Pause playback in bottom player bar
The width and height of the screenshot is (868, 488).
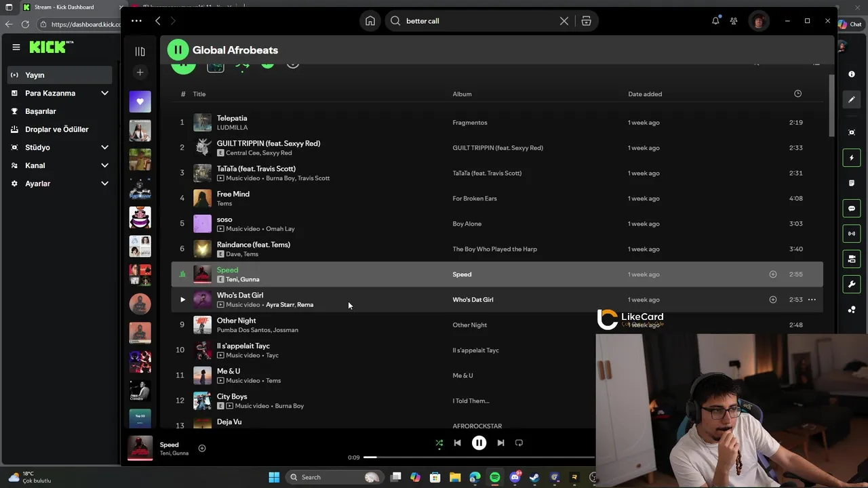point(479,443)
